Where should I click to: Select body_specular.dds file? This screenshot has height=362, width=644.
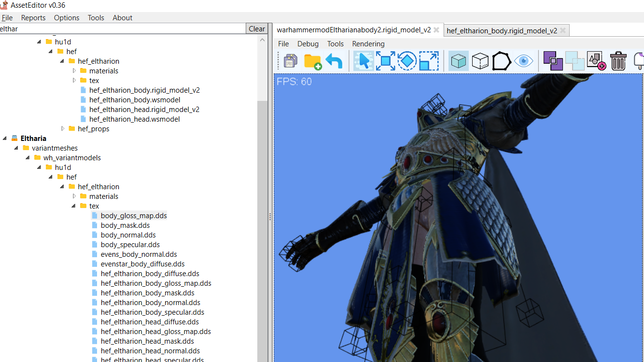tap(130, 244)
